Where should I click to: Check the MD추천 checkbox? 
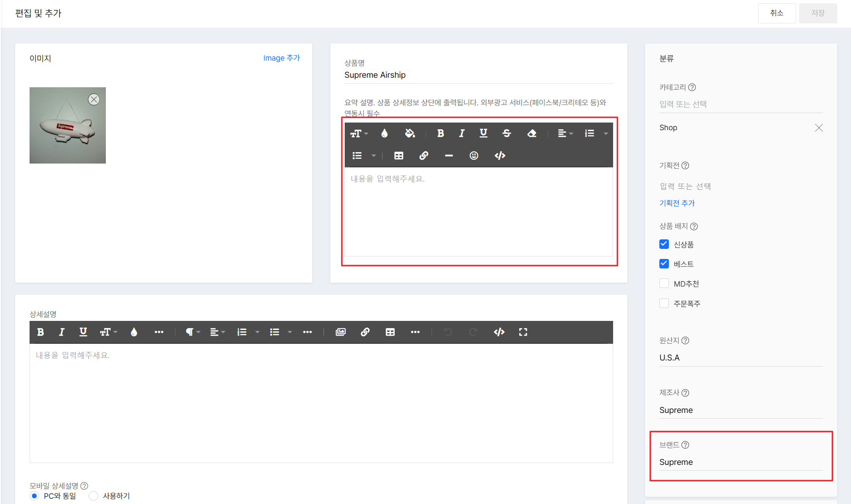pyautogui.click(x=664, y=283)
